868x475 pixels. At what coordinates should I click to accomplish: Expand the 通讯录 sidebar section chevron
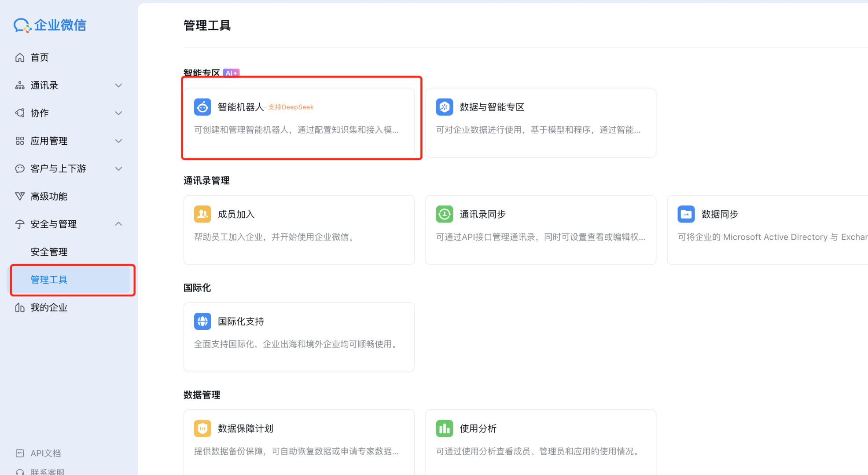coord(118,85)
